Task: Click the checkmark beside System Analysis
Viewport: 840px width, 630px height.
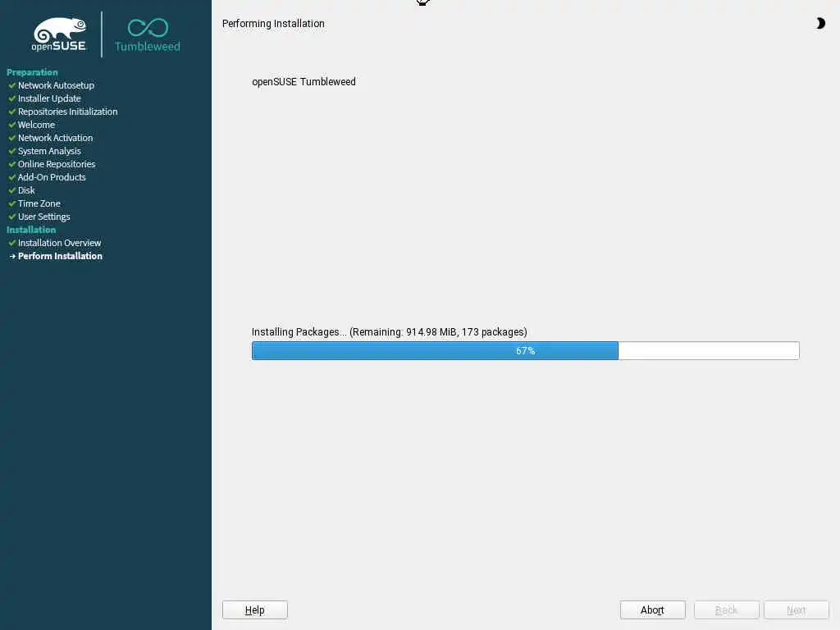Action: [x=11, y=151]
